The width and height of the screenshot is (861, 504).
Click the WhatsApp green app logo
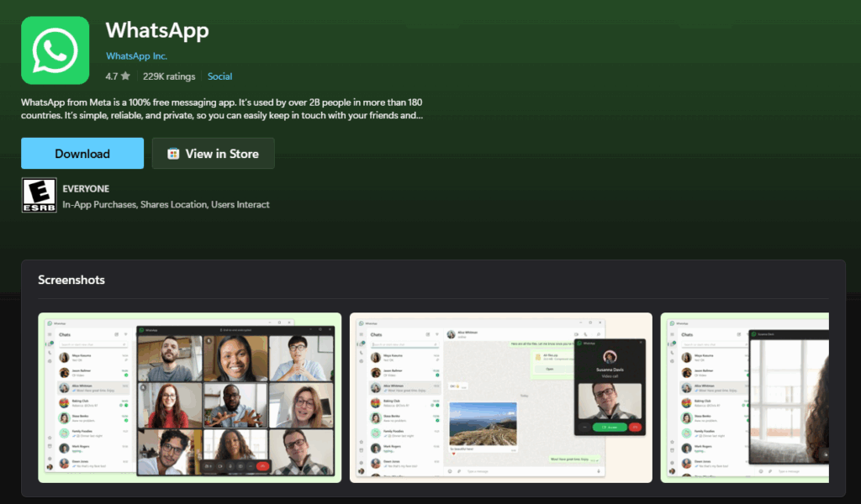pos(55,50)
